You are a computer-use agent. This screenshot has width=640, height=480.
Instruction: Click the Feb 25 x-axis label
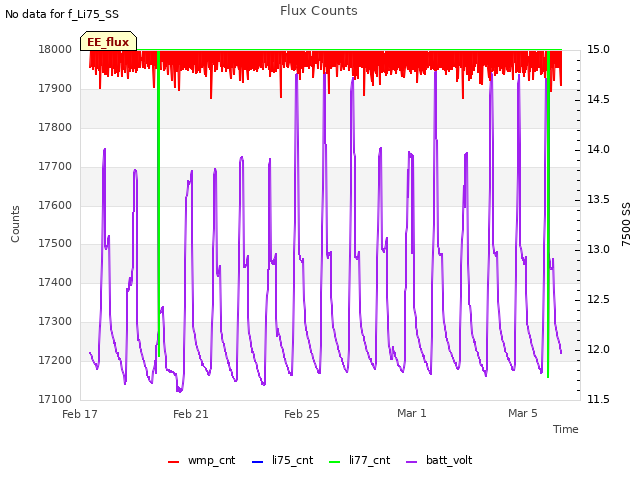pyautogui.click(x=302, y=414)
